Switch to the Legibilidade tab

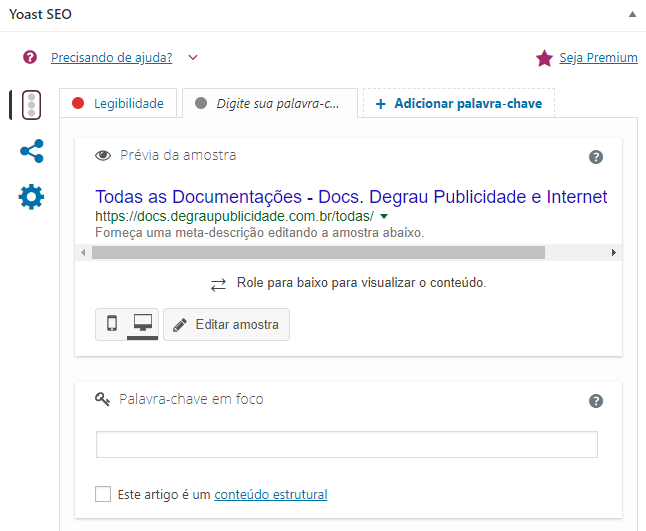coord(118,103)
